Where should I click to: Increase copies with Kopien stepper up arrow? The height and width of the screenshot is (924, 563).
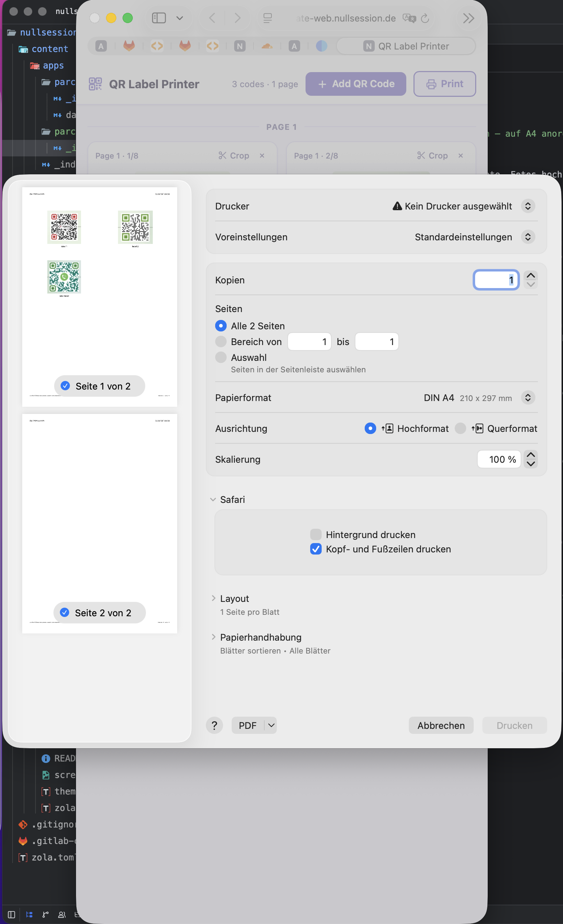[530, 275]
